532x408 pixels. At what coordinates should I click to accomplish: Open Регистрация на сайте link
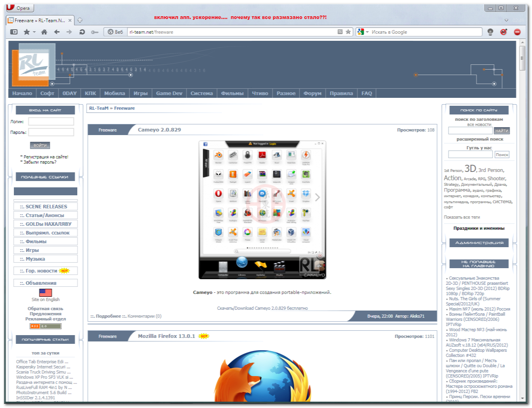pos(46,157)
